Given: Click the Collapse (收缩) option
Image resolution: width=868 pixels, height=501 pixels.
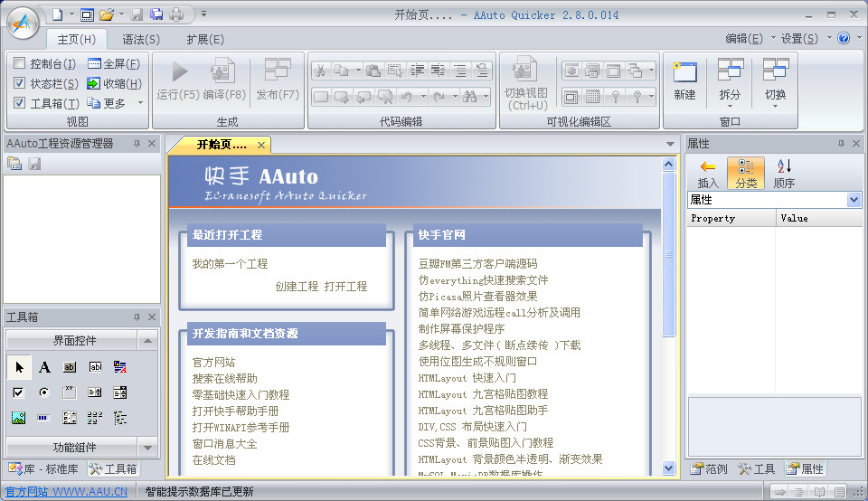Looking at the screenshot, I should click(x=114, y=83).
